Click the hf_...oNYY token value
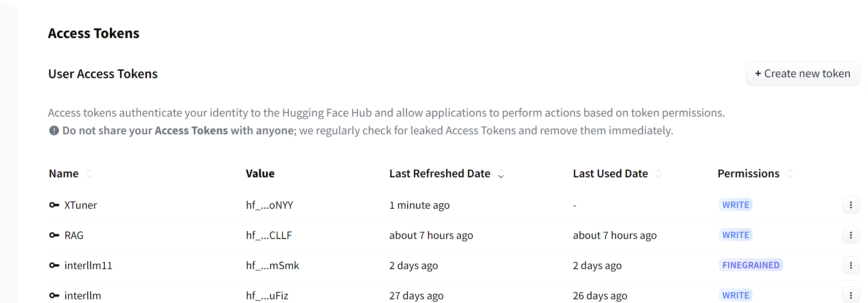This screenshot has height=303, width=868. (269, 205)
